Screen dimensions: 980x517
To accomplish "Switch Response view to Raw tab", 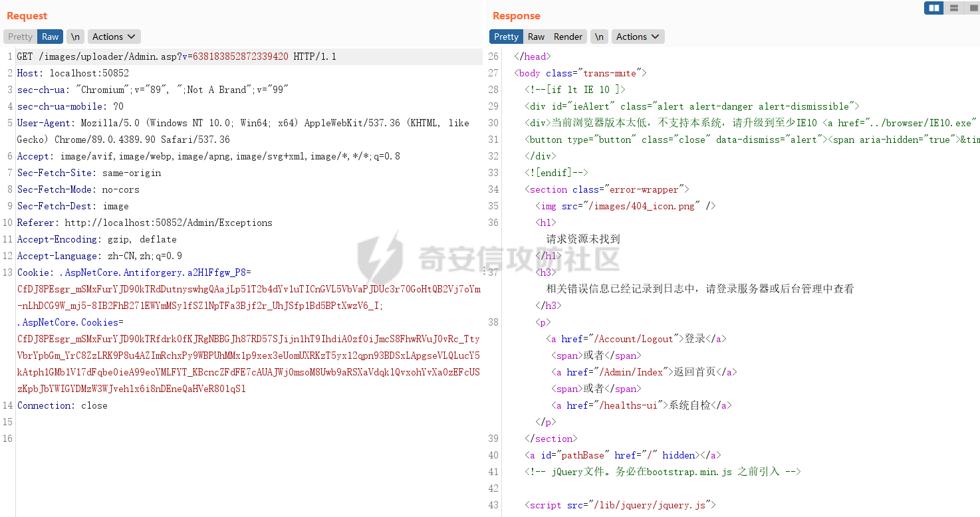I will (x=536, y=37).
